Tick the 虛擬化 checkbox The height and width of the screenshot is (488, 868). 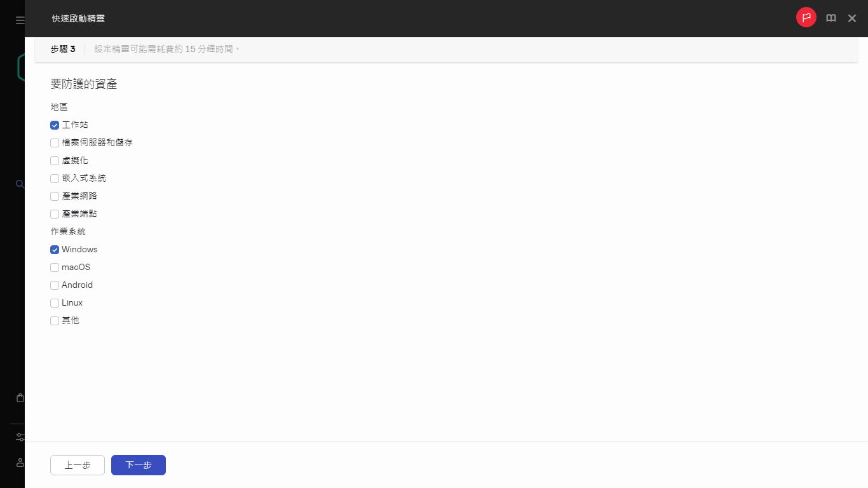55,161
